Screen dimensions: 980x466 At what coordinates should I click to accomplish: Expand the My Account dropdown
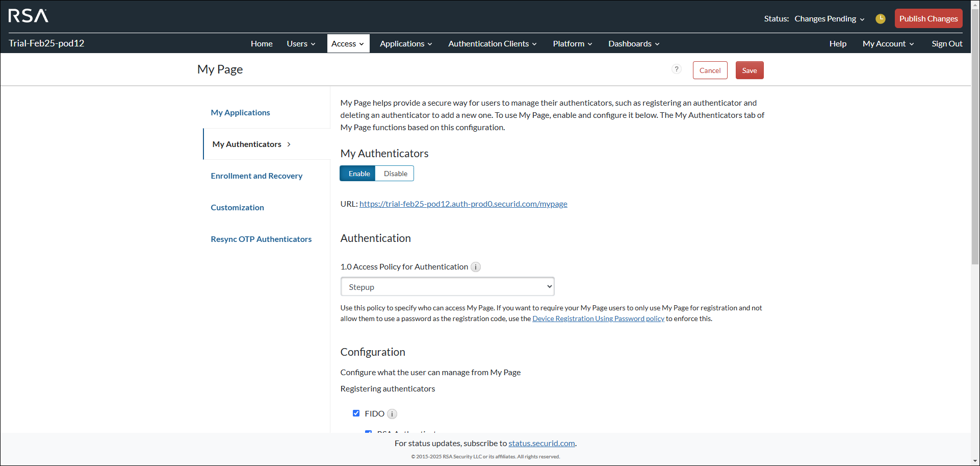click(888, 43)
